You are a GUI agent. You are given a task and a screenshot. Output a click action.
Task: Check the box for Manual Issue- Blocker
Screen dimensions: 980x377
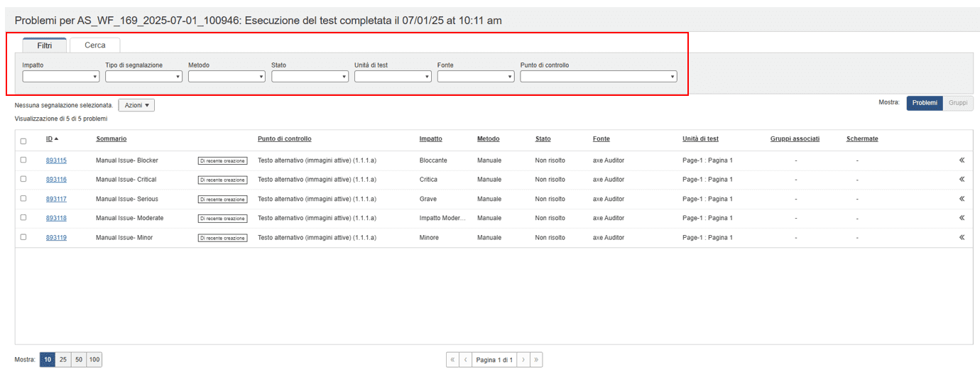point(23,160)
